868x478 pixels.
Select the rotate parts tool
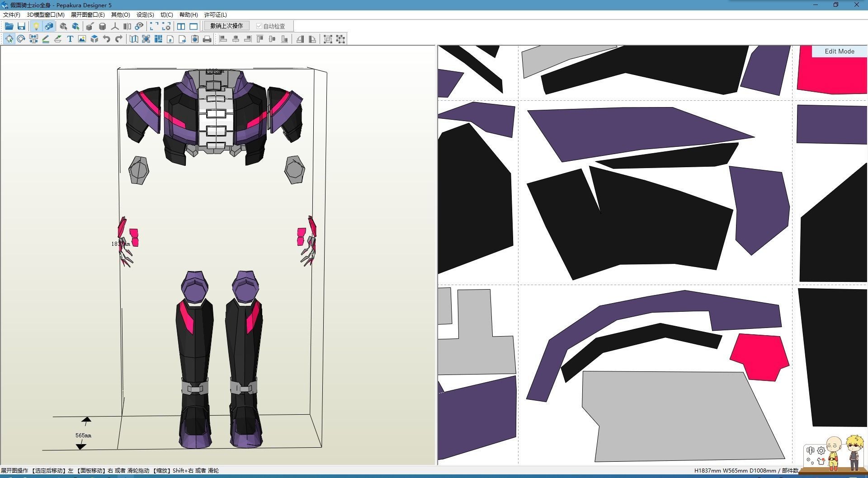click(x=21, y=39)
